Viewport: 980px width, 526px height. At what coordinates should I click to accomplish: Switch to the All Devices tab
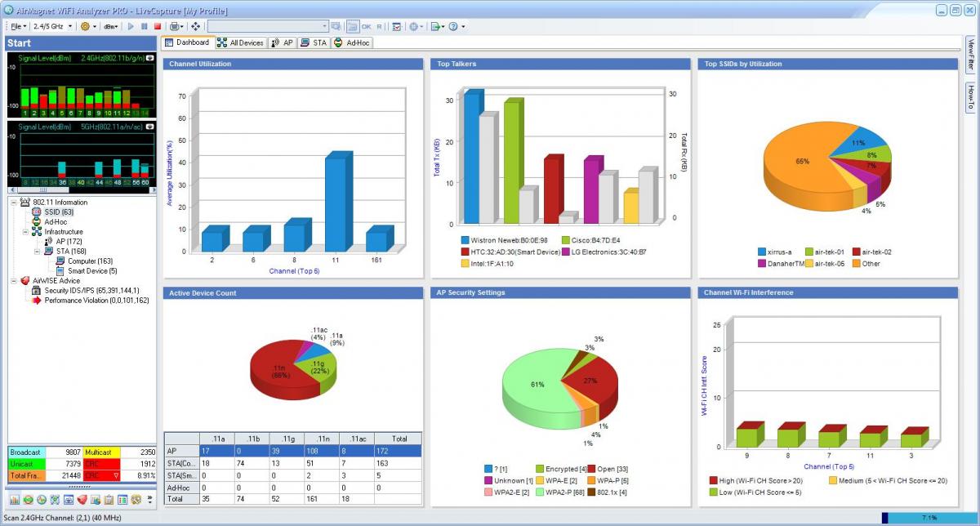[x=240, y=42]
